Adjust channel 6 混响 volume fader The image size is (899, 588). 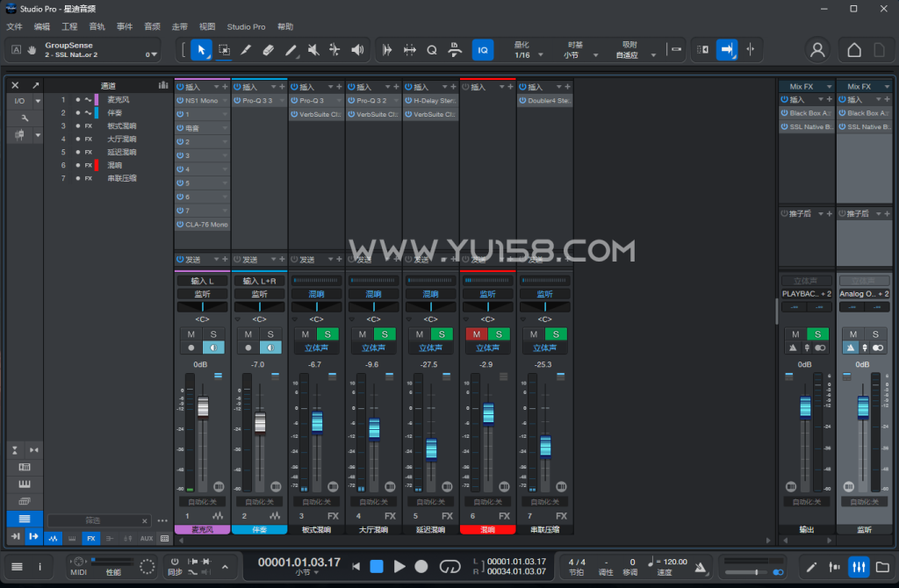(x=488, y=413)
